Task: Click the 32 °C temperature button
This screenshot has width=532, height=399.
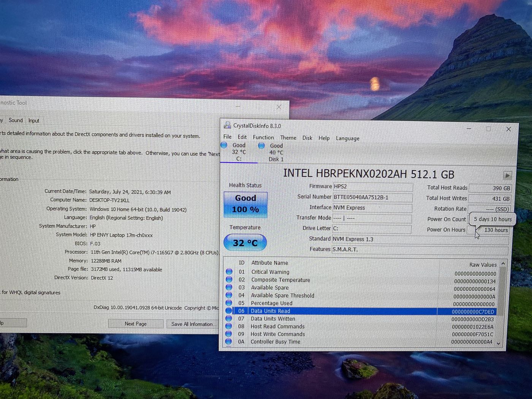Action: pos(245,242)
